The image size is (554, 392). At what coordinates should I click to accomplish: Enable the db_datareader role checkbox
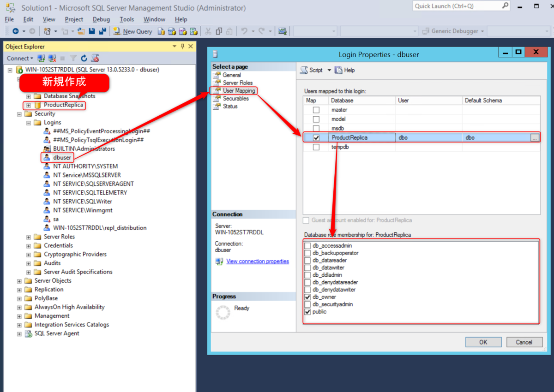[x=307, y=261]
